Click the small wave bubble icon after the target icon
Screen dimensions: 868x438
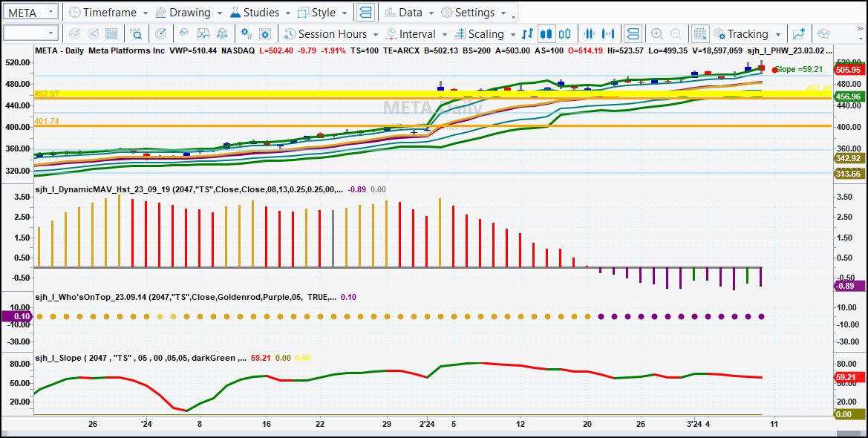click(x=184, y=33)
